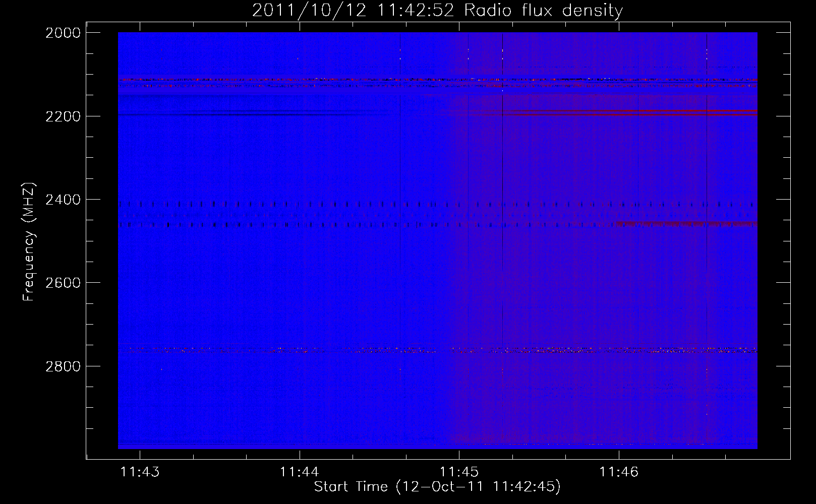Click the 11:46 time tick label
816x504 pixels.
(x=619, y=472)
